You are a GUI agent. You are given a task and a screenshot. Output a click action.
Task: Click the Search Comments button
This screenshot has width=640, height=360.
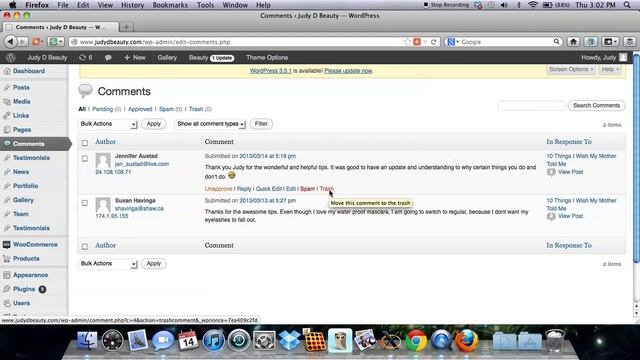(x=596, y=106)
